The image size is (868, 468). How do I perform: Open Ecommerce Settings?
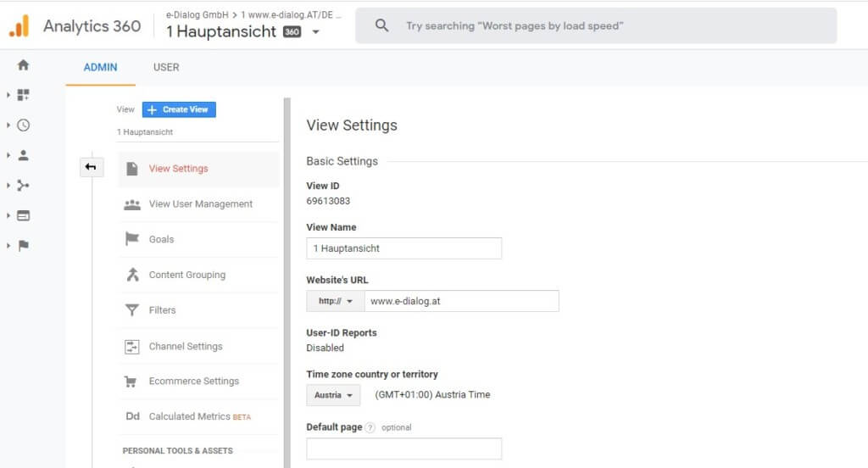pyautogui.click(x=193, y=382)
